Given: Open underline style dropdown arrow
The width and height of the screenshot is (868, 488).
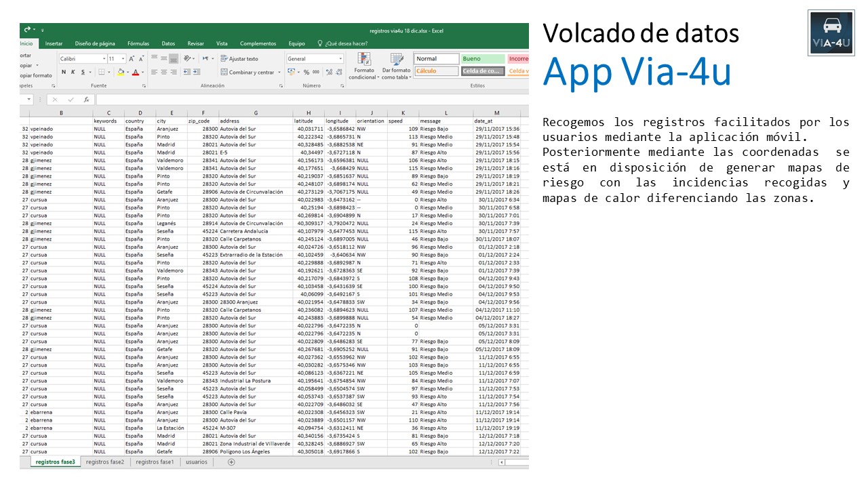Looking at the screenshot, I should click(x=90, y=73).
